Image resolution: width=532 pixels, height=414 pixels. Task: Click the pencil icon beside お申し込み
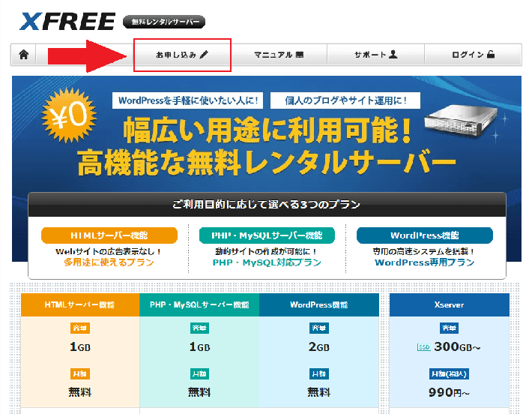point(204,54)
